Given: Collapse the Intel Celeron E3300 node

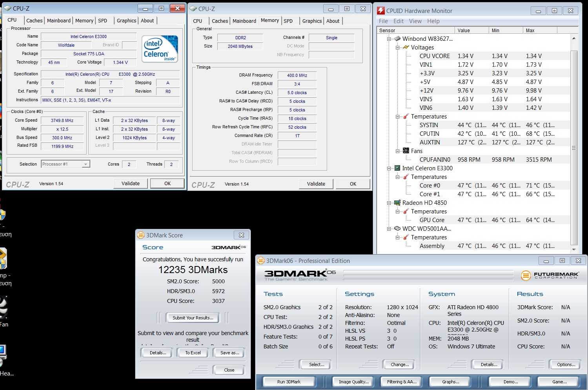Looking at the screenshot, I should [389, 168].
